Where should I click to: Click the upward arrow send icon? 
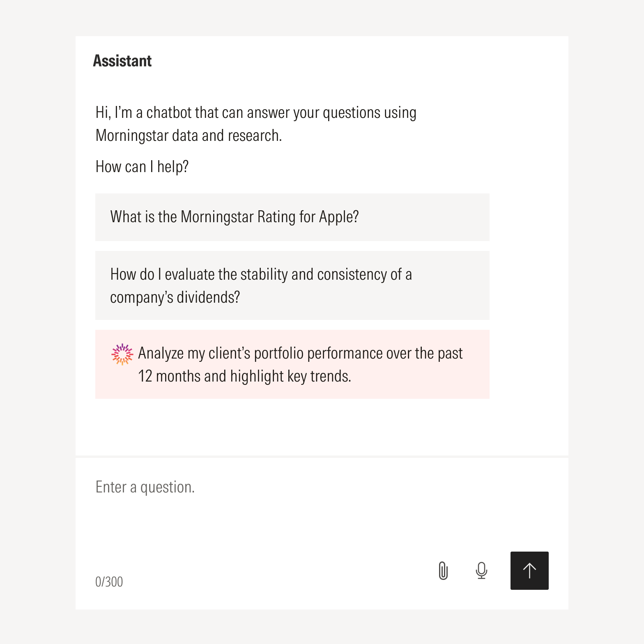pyautogui.click(x=529, y=570)
